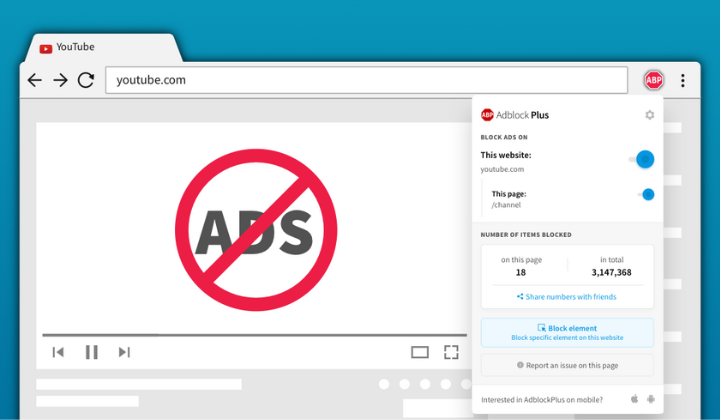The height and width of the screenshot is (420, 720).
Task: Click the youtube.com domain text in popup
Action: pyautogui.click(x=502, y=169)
